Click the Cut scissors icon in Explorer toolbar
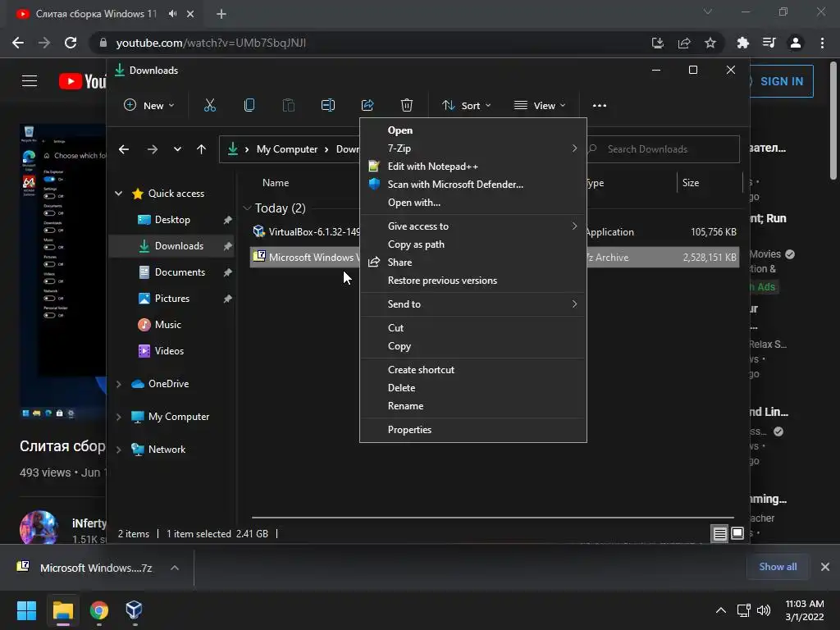 (209, 106)
